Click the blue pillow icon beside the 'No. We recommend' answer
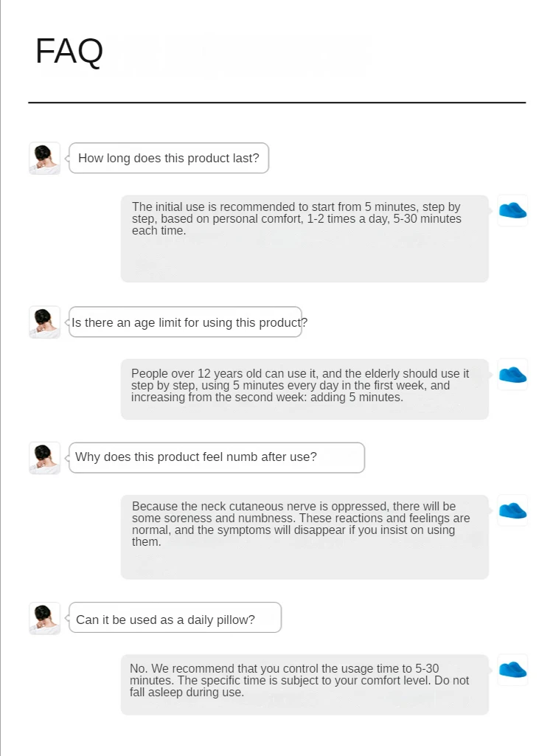This screenshot has width=553, height=756. tap(512, 670)
